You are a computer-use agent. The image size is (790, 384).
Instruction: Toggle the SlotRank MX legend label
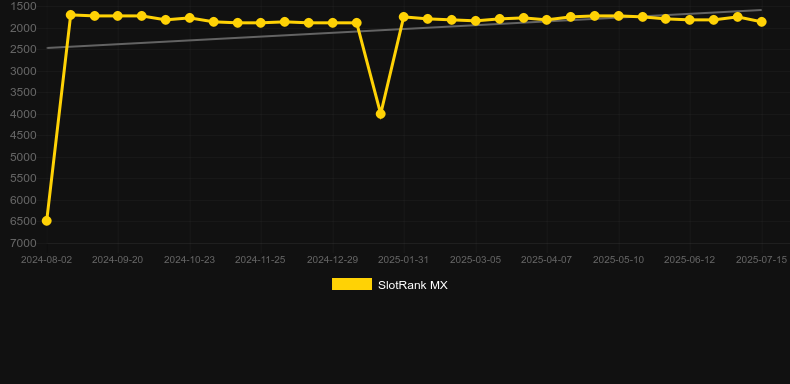[x=413, y=285]
